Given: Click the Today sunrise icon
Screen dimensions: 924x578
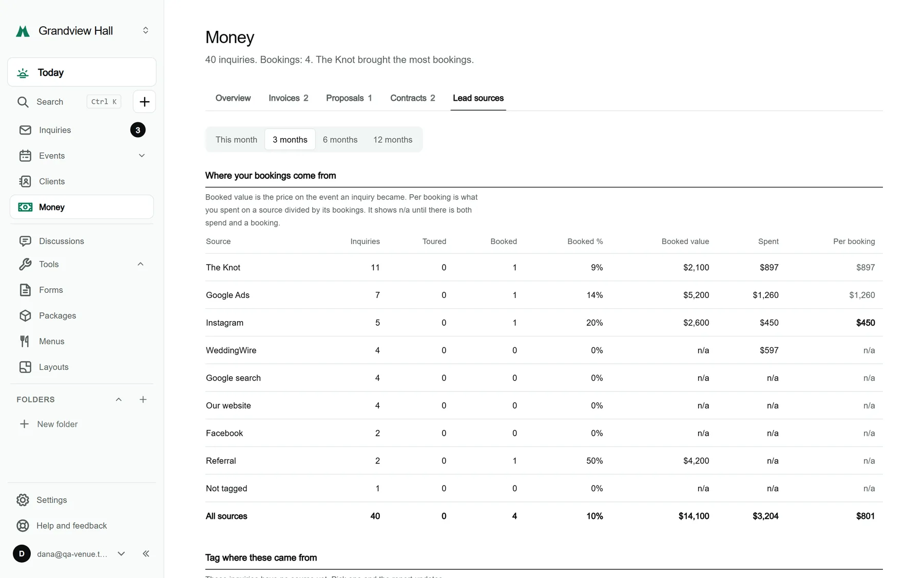Looking at the screenshot, I should point(23,73).
